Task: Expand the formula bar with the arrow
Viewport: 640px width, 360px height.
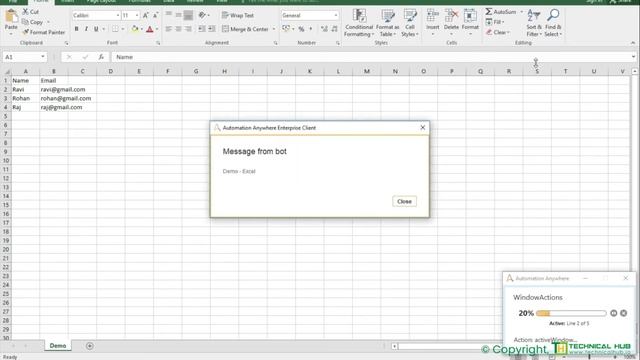Action: (x=633, y=57)
